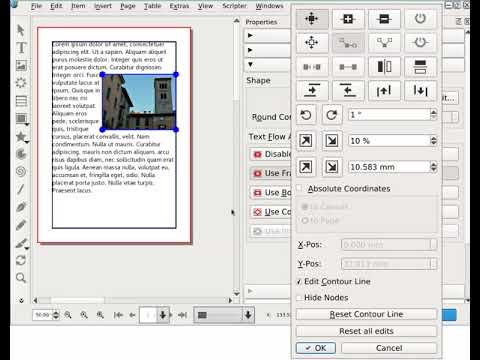The image size is (480, 360).
Task: Reduce path by the shown 10.583 mm
Action: (332, 167)
